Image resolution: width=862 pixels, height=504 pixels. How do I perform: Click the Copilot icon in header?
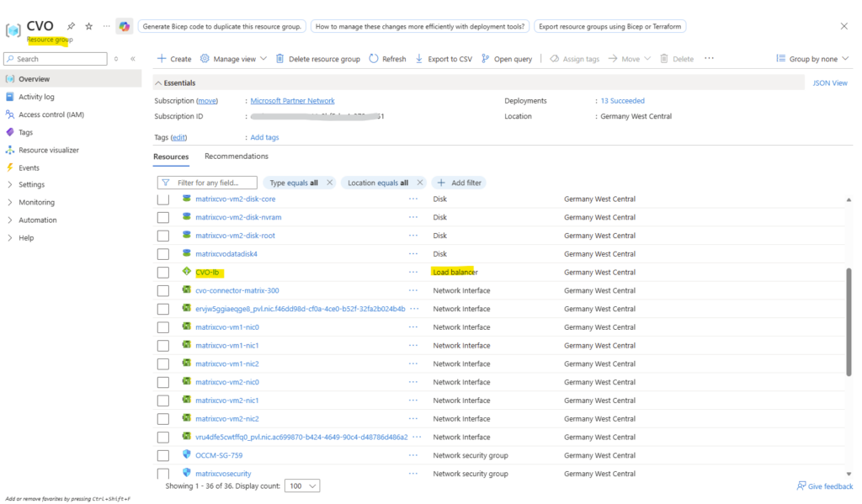tap(125, 26)
